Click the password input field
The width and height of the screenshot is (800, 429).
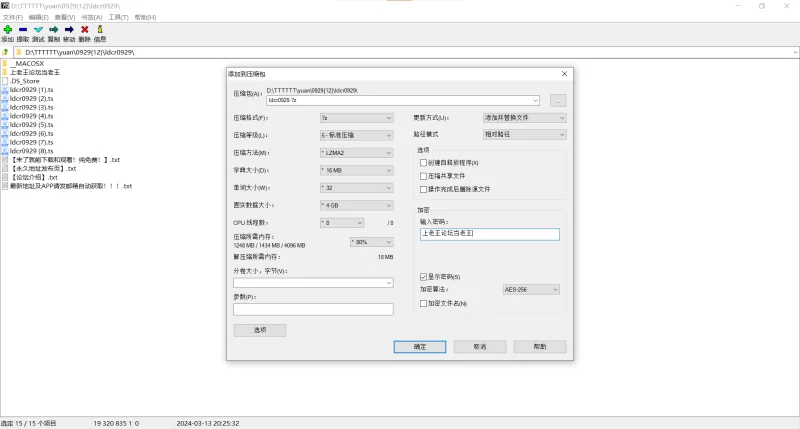[489, 233]
